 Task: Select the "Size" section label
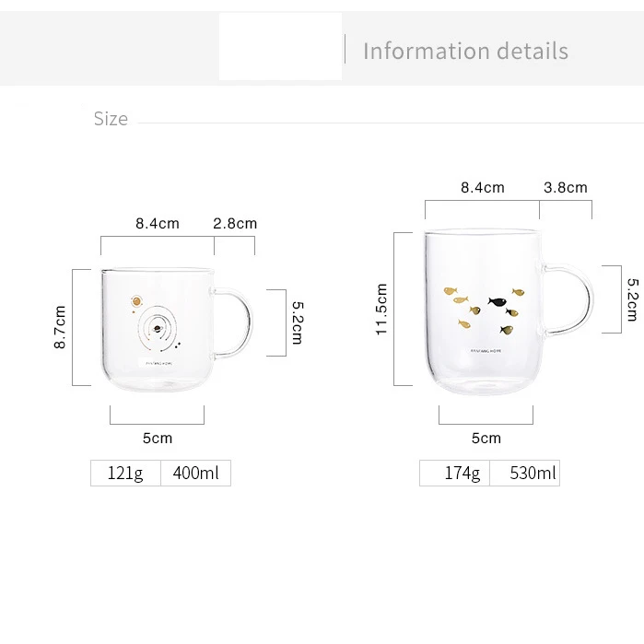tap(111, 119)
